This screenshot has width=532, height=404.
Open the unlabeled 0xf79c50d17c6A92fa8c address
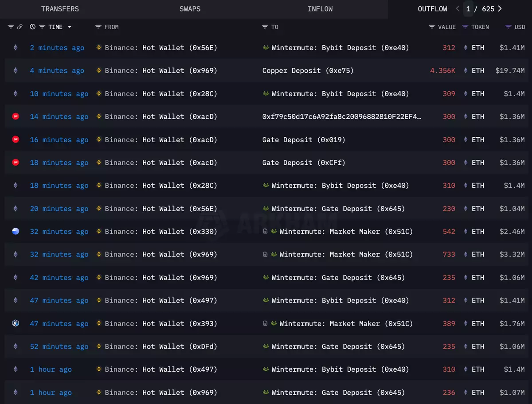click(342, 117)
